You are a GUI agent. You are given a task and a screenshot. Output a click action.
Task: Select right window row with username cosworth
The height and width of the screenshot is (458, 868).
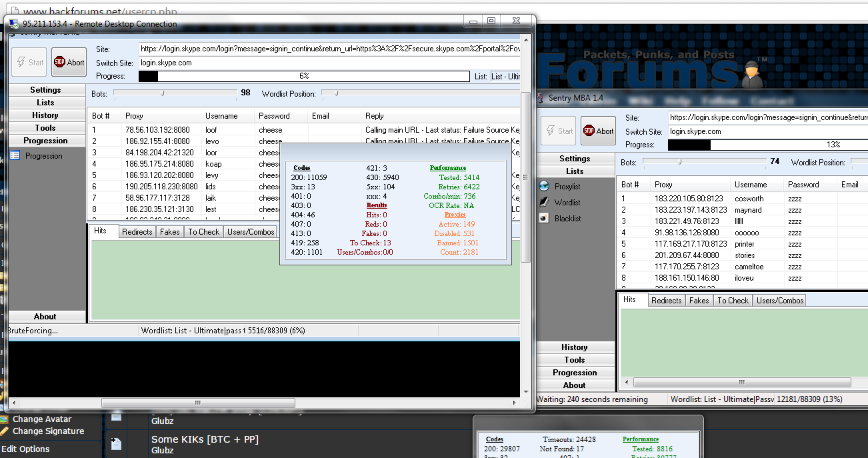pos(743,199)
